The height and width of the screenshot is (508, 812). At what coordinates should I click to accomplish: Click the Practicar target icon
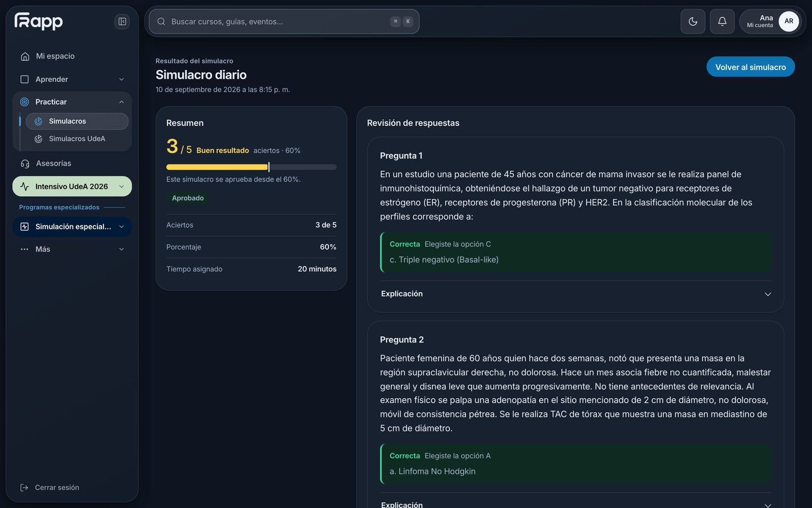click(24, 102)
